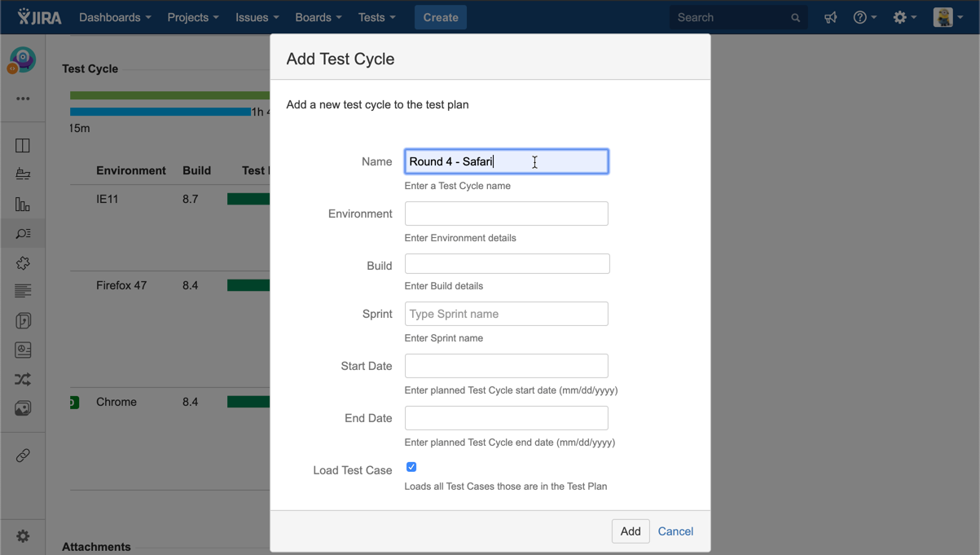The width and height of the screenshot is (980, 555).
Task: Open the sidebar ellipsis more options
Action: click(23, 99)
